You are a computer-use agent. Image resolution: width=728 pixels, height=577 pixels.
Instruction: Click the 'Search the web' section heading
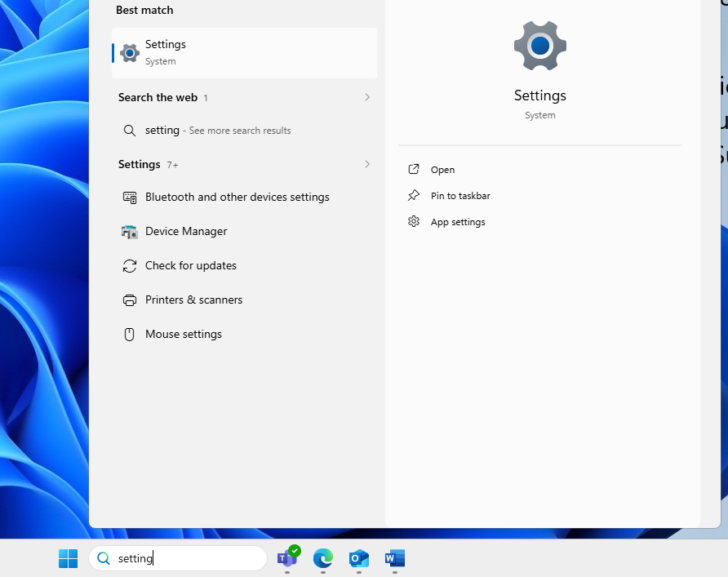(158, 97)
